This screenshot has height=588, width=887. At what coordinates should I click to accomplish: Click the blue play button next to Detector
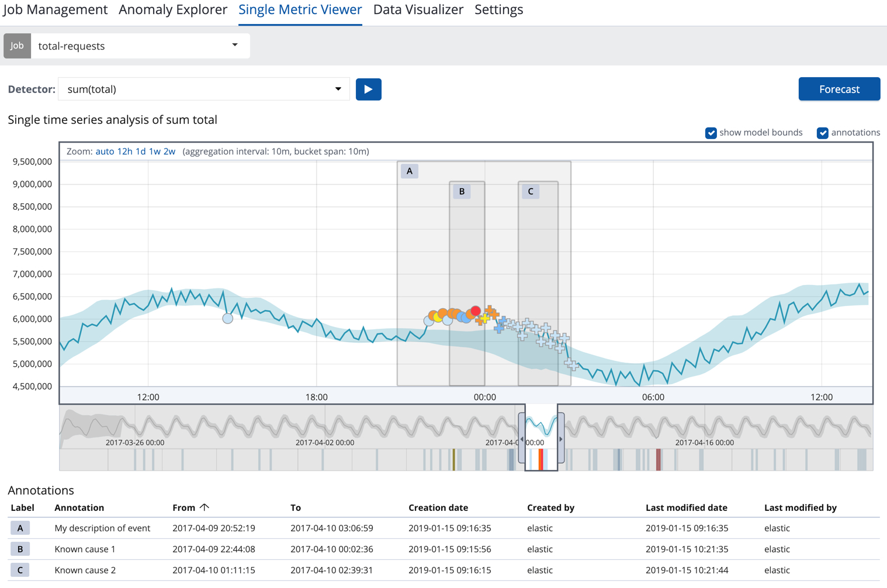[368, 89]
